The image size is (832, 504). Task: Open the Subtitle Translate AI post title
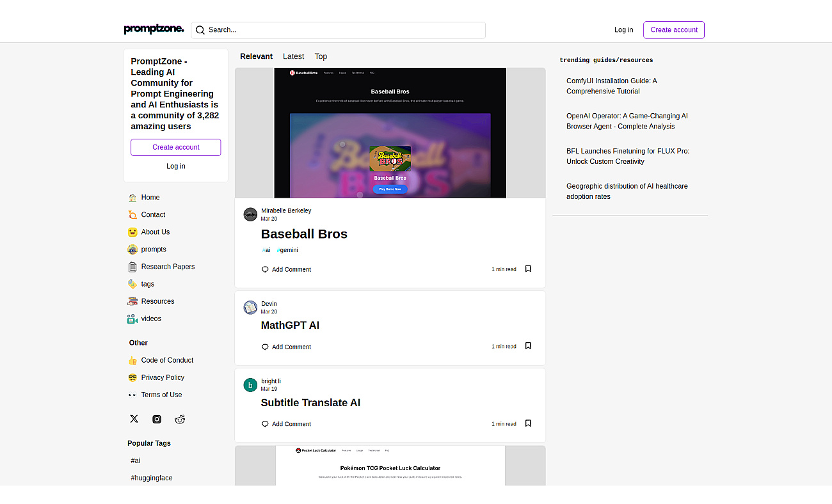[x=310, y=403]
